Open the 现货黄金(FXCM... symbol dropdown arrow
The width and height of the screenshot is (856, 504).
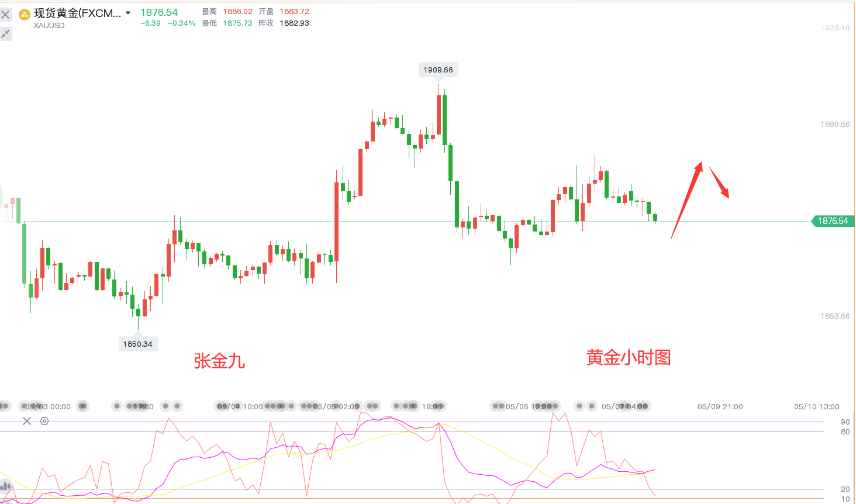(x=128, y=13)
